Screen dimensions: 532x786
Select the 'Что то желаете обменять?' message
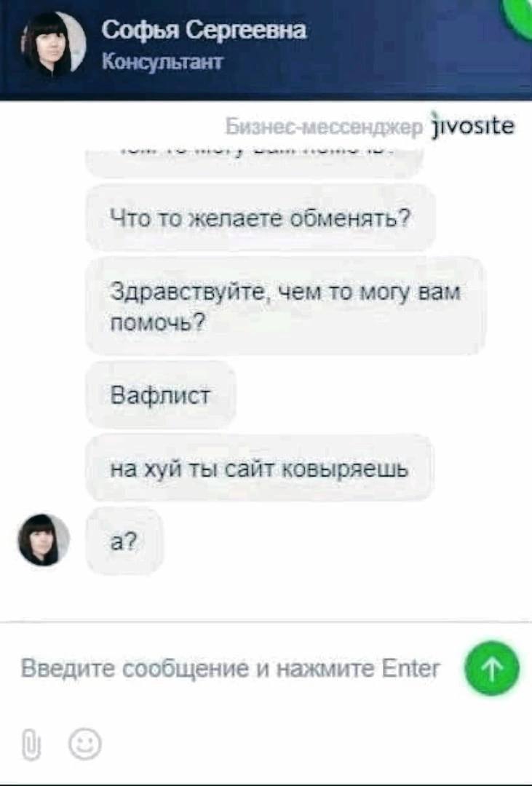pyautogui.click(x=261, y=218)
